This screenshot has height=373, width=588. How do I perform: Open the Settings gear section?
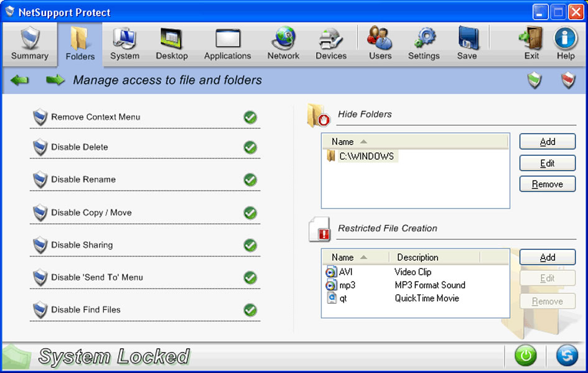424,44
